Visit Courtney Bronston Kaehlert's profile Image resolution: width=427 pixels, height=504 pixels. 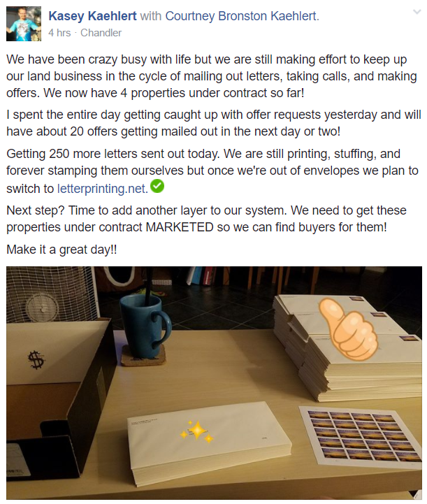[242, 16]
